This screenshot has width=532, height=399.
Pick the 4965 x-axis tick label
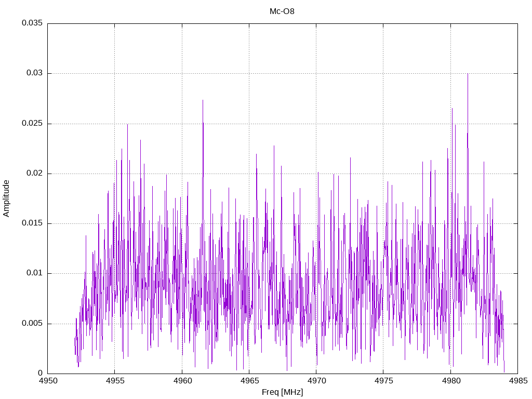click(x=249, y=381)
